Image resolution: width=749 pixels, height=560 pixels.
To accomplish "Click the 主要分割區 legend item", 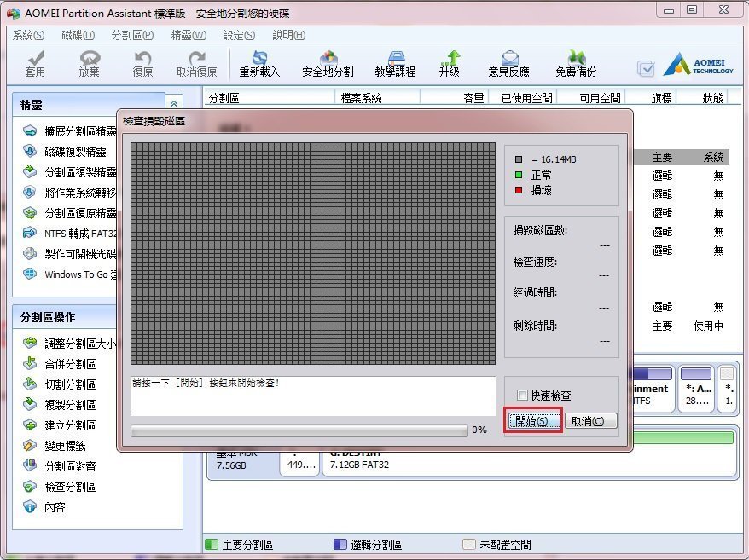I will [239, 545].
